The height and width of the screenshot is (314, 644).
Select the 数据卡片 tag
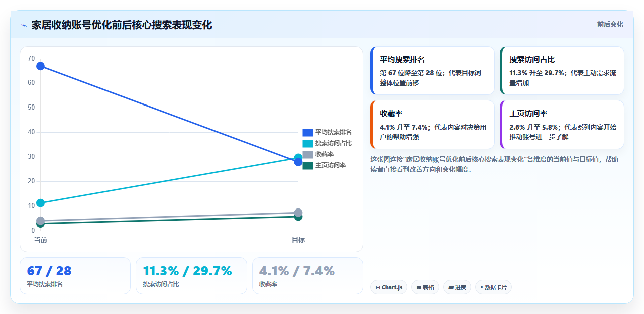(493, 287)
